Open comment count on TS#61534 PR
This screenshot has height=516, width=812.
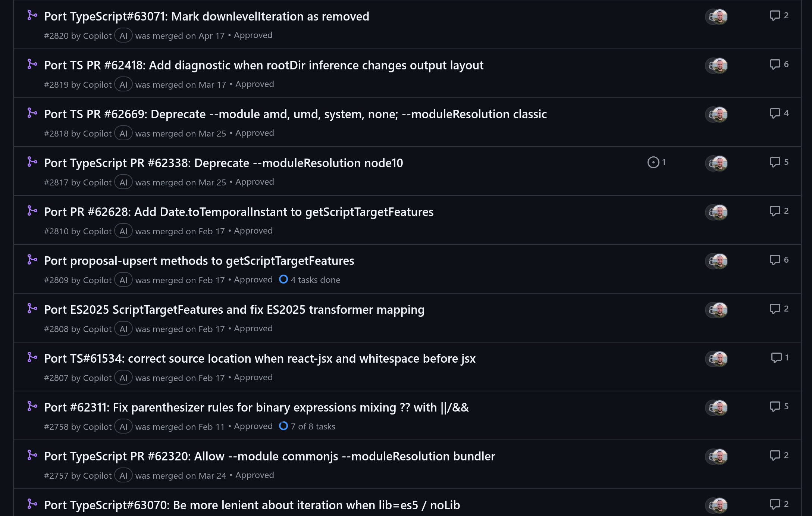click(780, 358)
